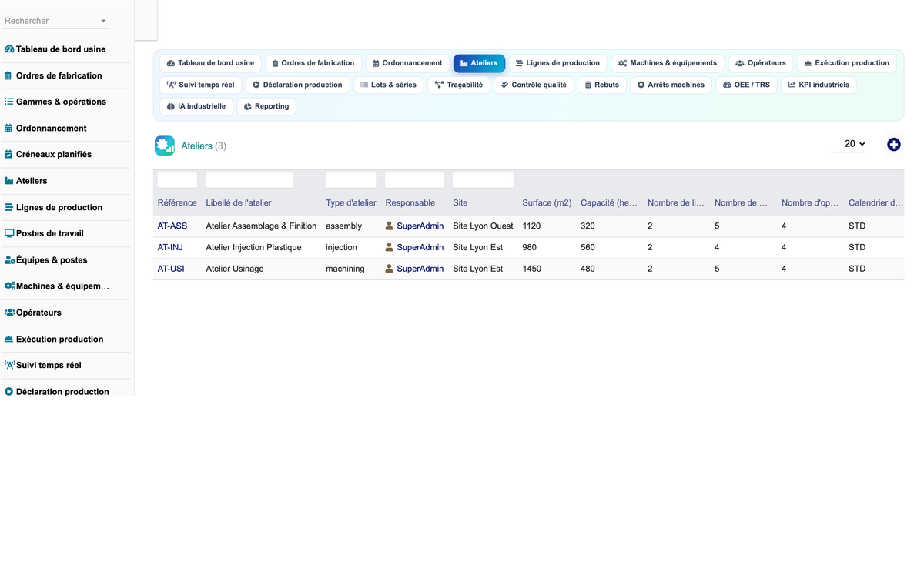
Task: Click SuperAdmin link in Atelier Injection row
Action: tap(420, 247)
